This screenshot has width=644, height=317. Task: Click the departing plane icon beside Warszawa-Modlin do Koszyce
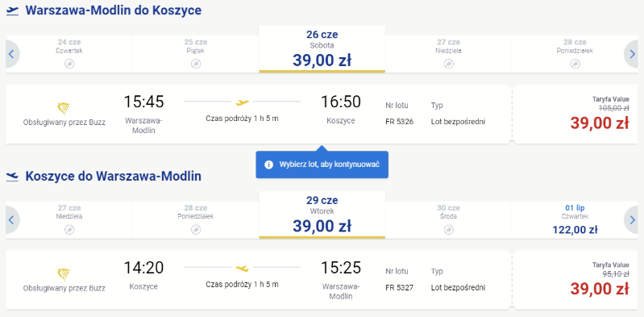pos(13,10)
